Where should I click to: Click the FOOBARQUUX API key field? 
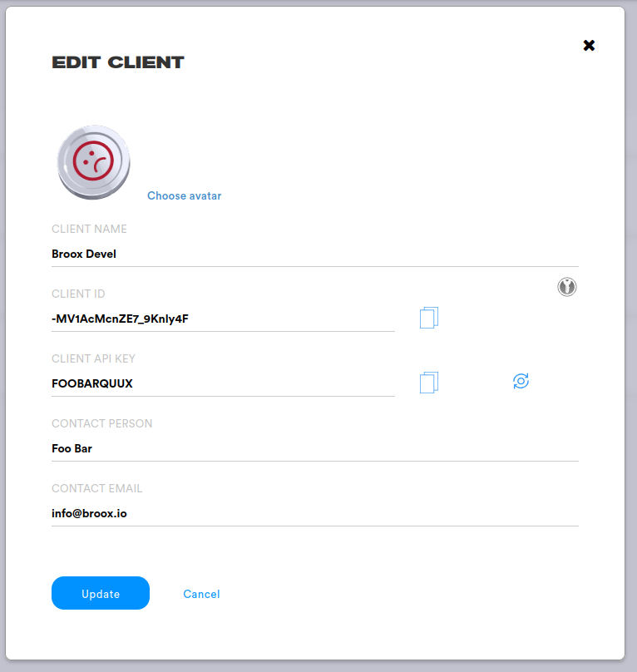tap(223, 383)
